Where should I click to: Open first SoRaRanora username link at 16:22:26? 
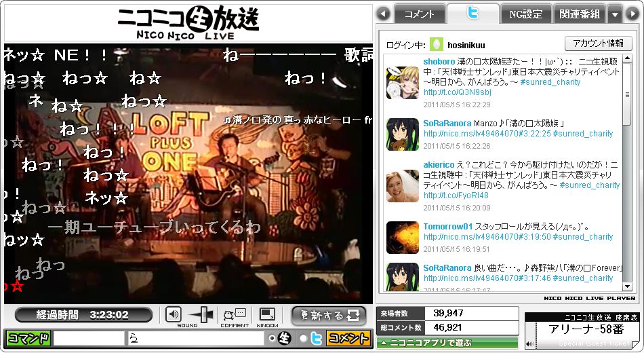point(447,124)
